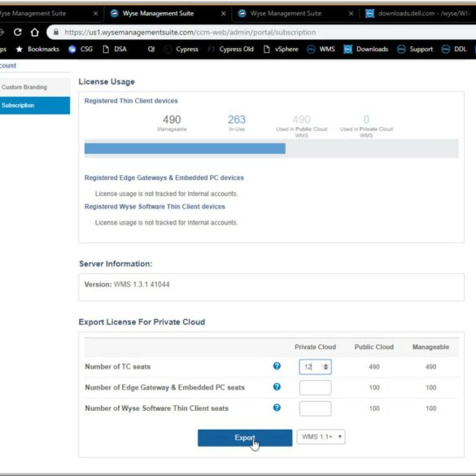Open the DDL bookmark
The width and height of the screenshot is (476, 476).
click(454, 49)
